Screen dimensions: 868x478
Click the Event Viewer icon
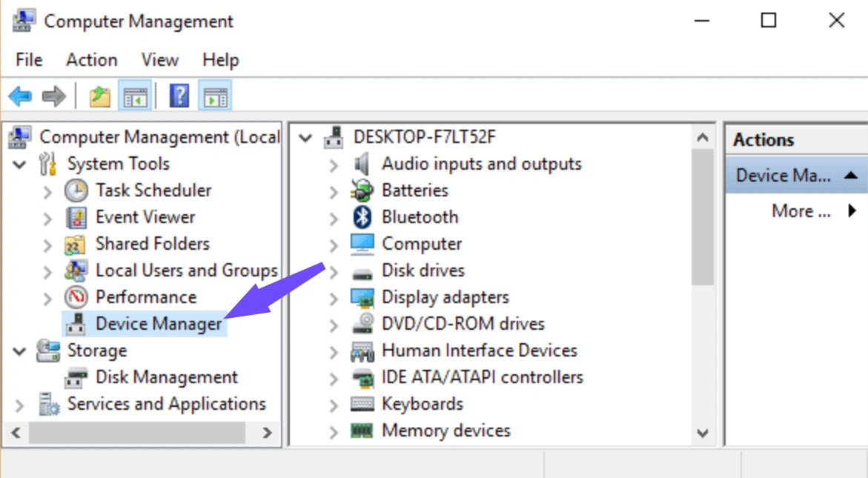(x=76, y=217)
